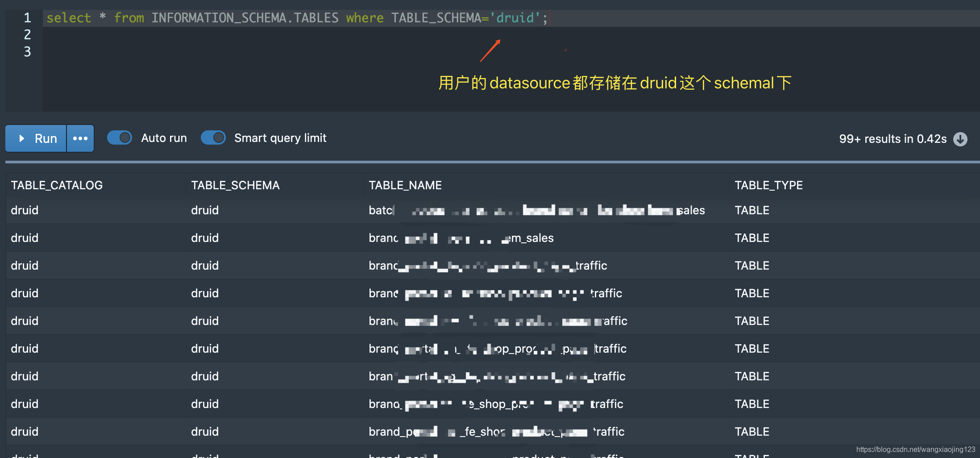The image size is (980, 458).
Task: Sort results by TABLE_NAME column header
Action: pyautogui.click(x=405, y=185)
